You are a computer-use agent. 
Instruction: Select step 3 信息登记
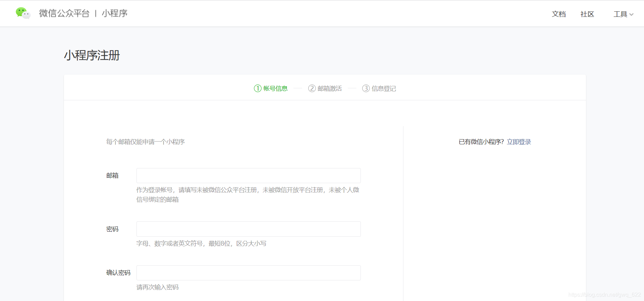[379, 88]
